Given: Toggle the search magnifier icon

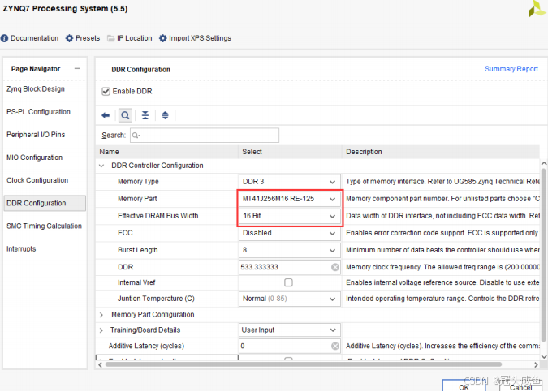Looking at the screenshot, I should [125, 115].
